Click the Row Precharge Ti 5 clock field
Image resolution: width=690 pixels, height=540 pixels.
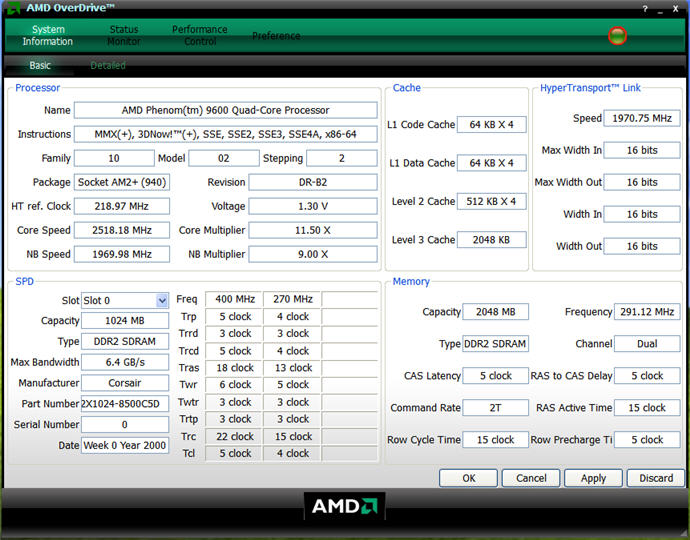click(x=647, y=440)
